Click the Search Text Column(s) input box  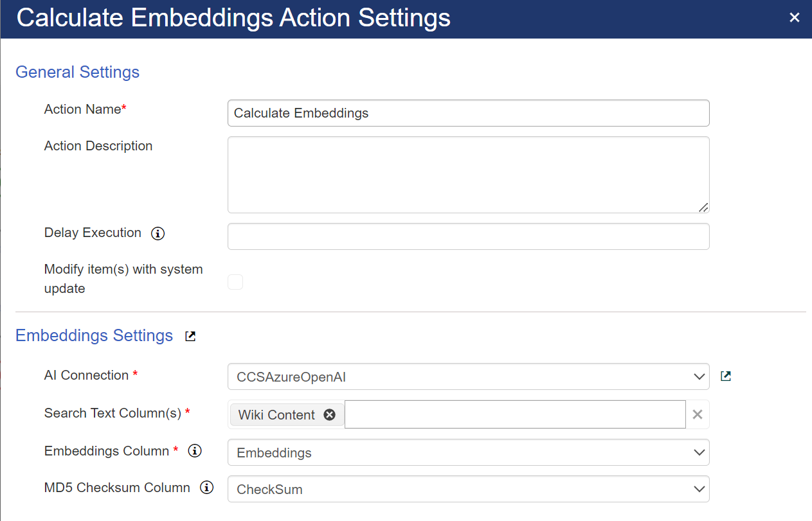tap(514, 415)
